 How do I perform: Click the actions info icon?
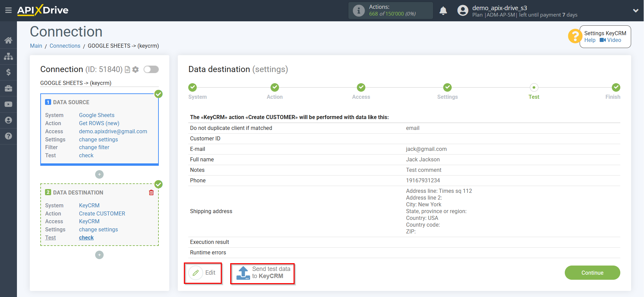click(359, 10)
